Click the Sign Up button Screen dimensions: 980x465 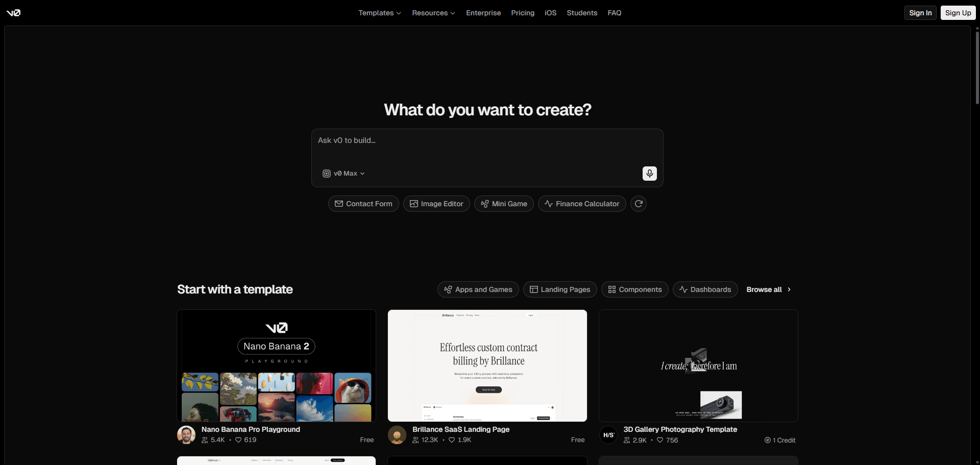point(958,13)
